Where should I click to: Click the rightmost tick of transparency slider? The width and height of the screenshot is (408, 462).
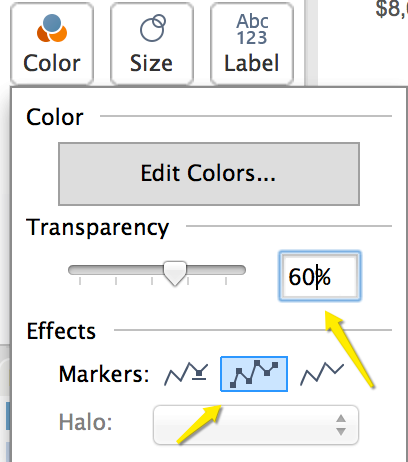coord(226,281)
